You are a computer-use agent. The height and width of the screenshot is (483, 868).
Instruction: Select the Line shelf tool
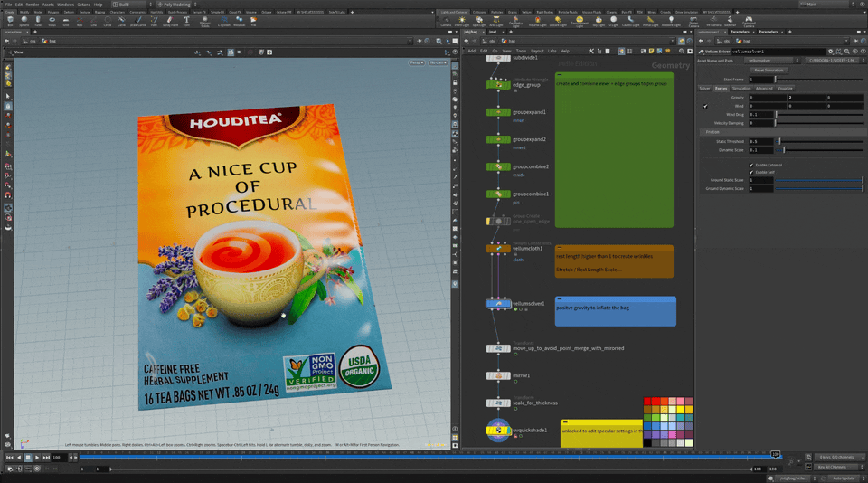click(93, 21)
